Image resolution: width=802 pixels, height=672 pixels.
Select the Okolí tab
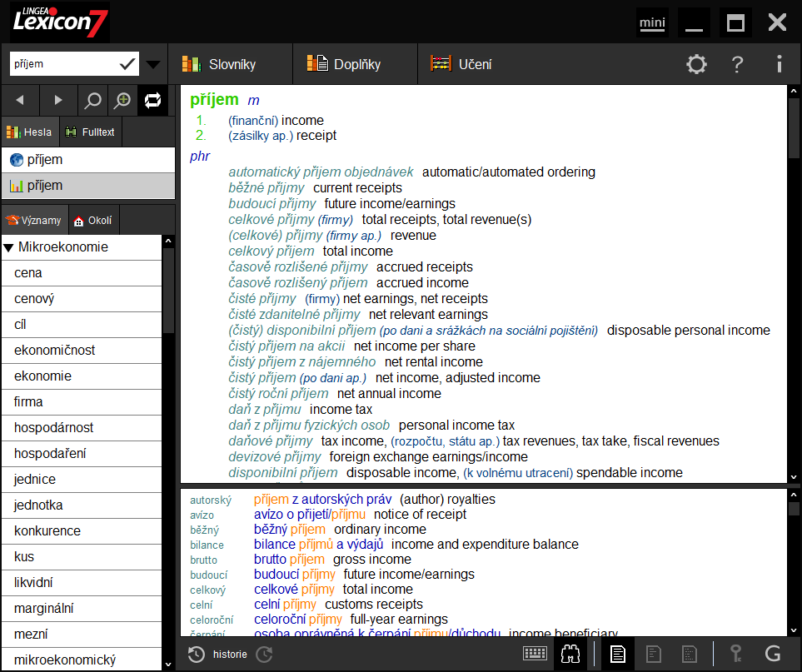(x=93, y=219)
